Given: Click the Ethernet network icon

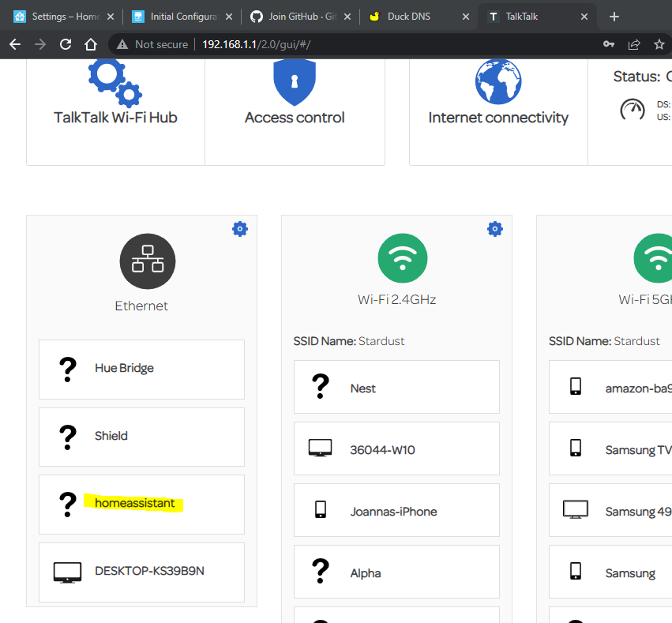Looking at the screenshot, I should coord(148,261).
